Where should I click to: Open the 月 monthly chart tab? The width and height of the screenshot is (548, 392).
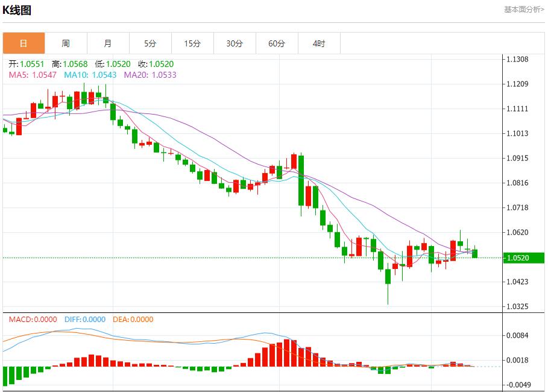(108, 43)
